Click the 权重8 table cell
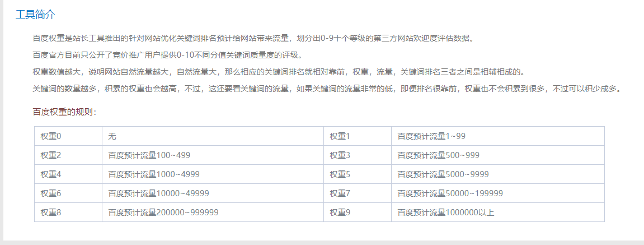This screenshot has width=644, height=245. 68,212
